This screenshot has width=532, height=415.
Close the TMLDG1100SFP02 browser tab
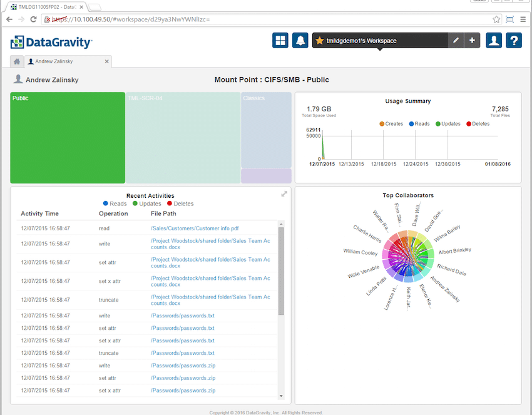(81, 7)
